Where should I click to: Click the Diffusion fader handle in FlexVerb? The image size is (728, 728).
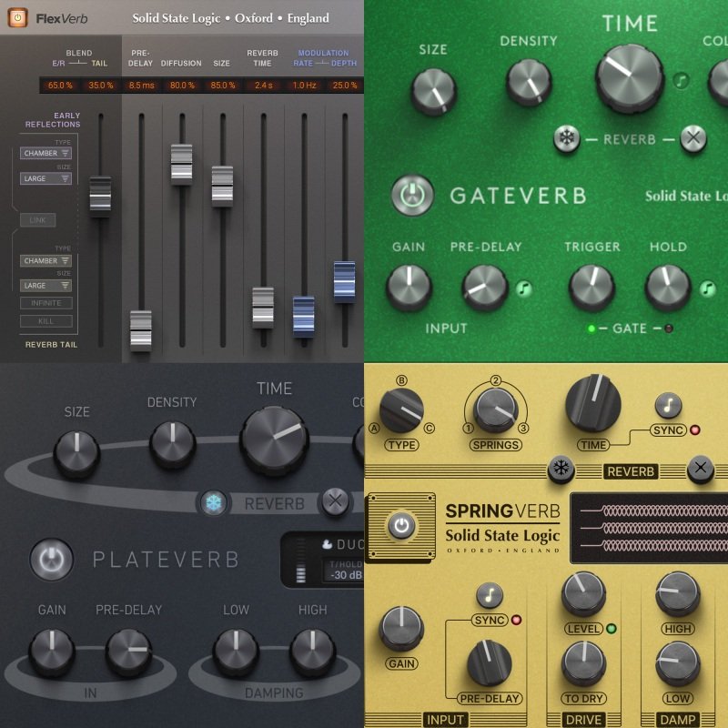pyautogui.click(x=181, y=164)
